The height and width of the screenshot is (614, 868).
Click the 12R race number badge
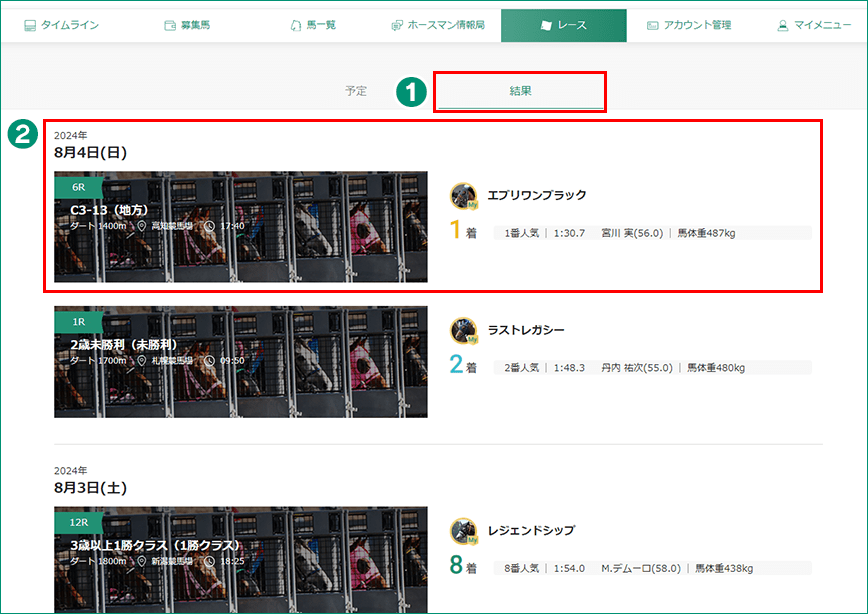point(79,522)
